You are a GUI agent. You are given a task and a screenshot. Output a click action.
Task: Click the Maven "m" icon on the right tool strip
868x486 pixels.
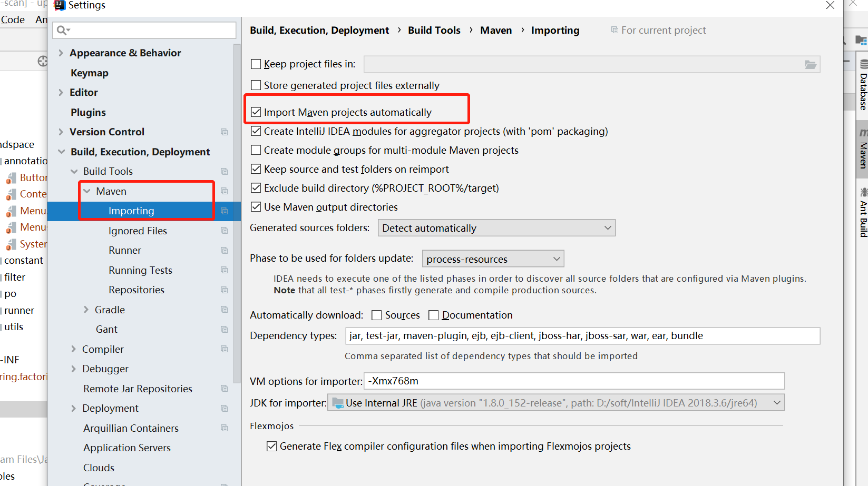(863, 133)
